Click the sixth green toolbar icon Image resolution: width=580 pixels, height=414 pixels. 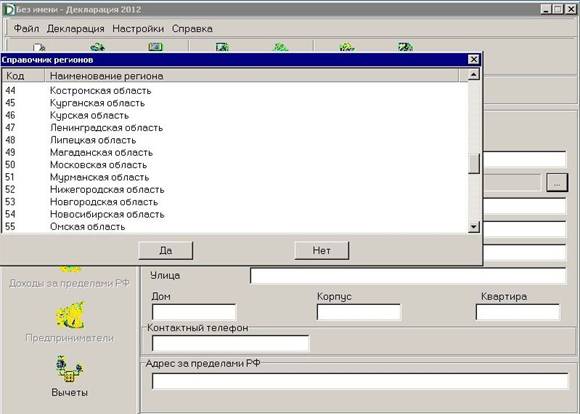pyautogui.click(x=347, y=47)
